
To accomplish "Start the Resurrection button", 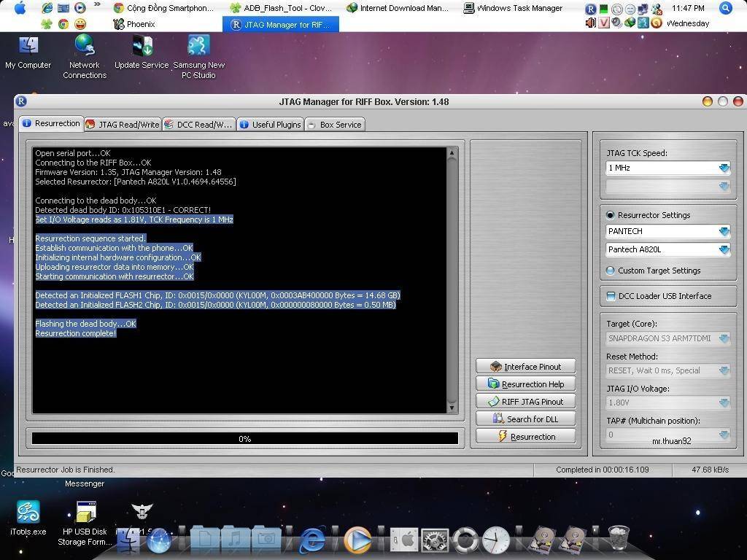I will 525,437.
